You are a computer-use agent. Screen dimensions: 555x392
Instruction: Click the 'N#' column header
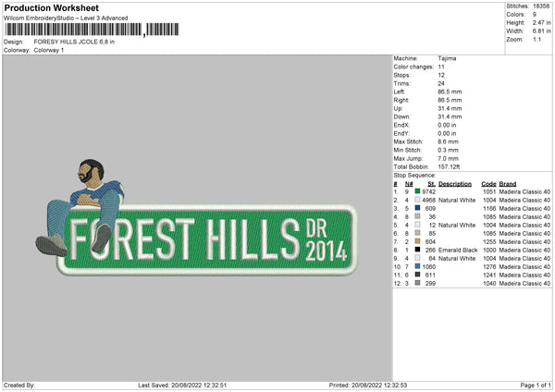tap(409, 184)
